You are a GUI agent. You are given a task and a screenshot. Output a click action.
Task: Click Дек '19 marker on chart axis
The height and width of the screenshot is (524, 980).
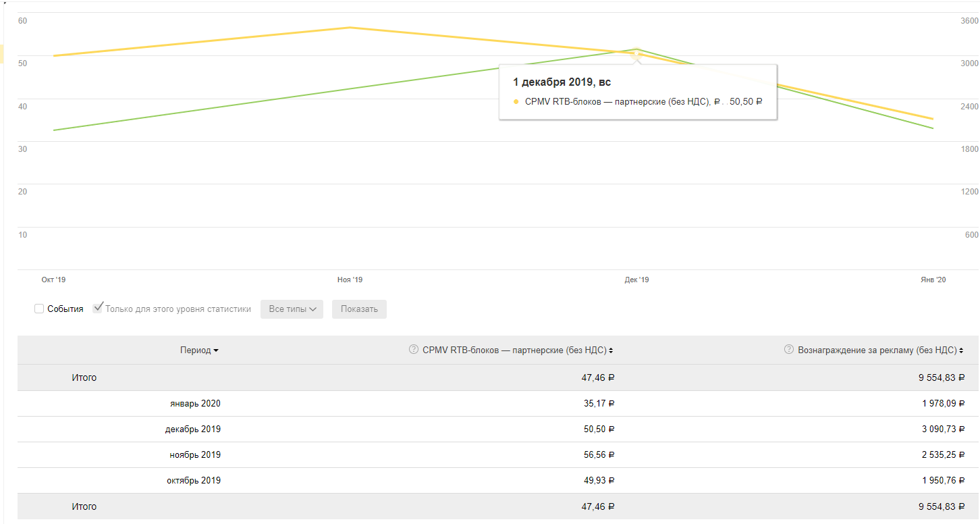(636, 280)
